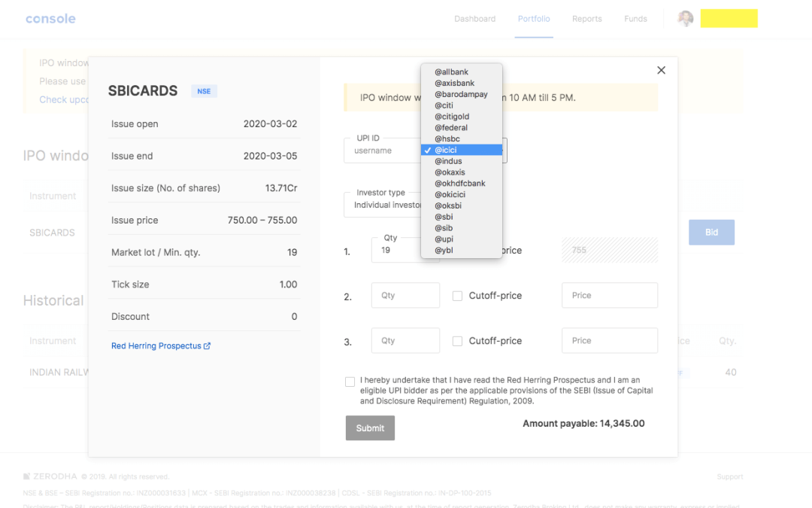Tick the Red Herring Prospectus undertaking checkbox
This screenshot has width=812, height=508.
(x=350, y=382)
